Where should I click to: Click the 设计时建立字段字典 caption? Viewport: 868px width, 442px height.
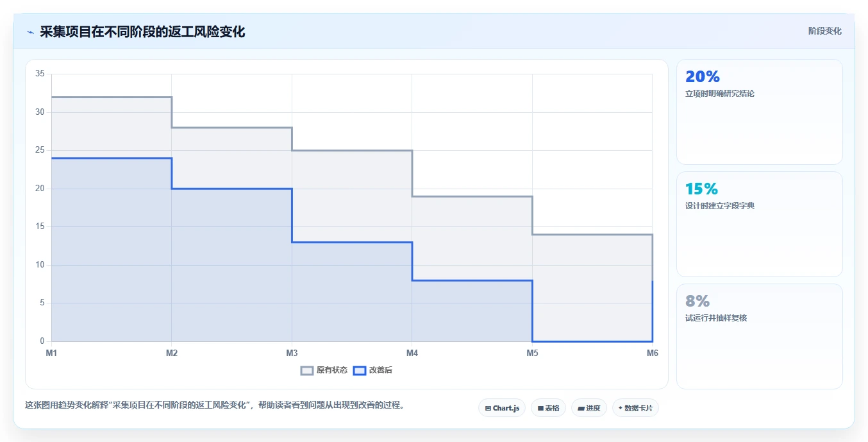[720, 206]
